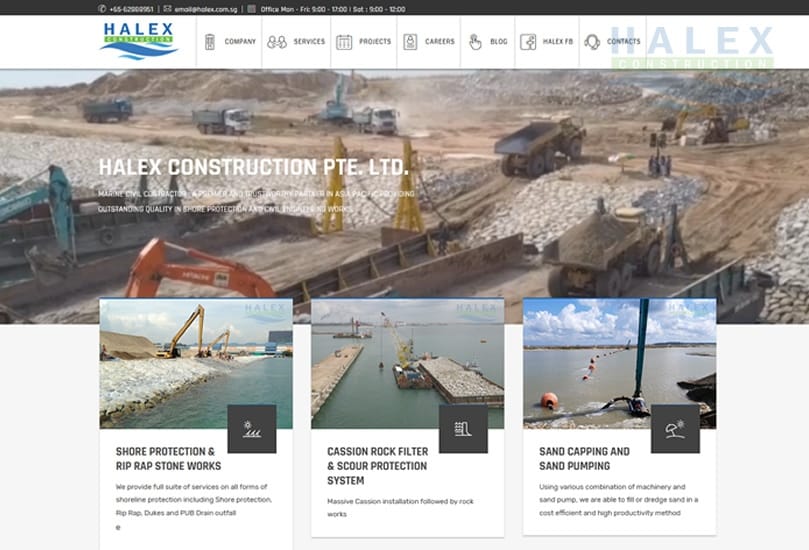
Task: Click the +65 phone number
Action: click(131, 9)
